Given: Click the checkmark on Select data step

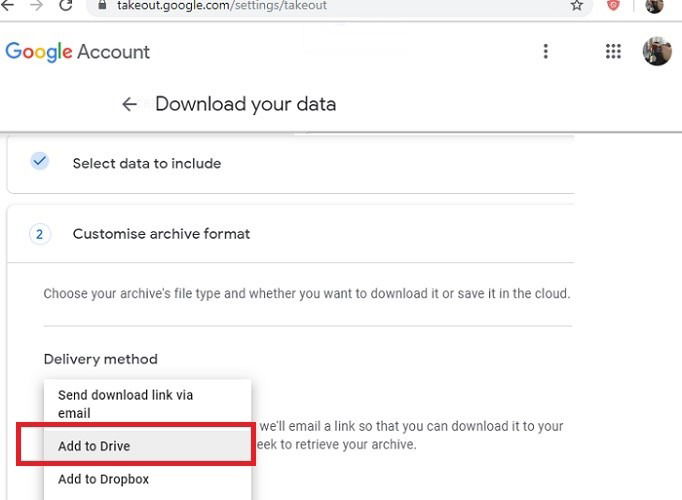Looking at the screenshot, I should pos(40,161).
